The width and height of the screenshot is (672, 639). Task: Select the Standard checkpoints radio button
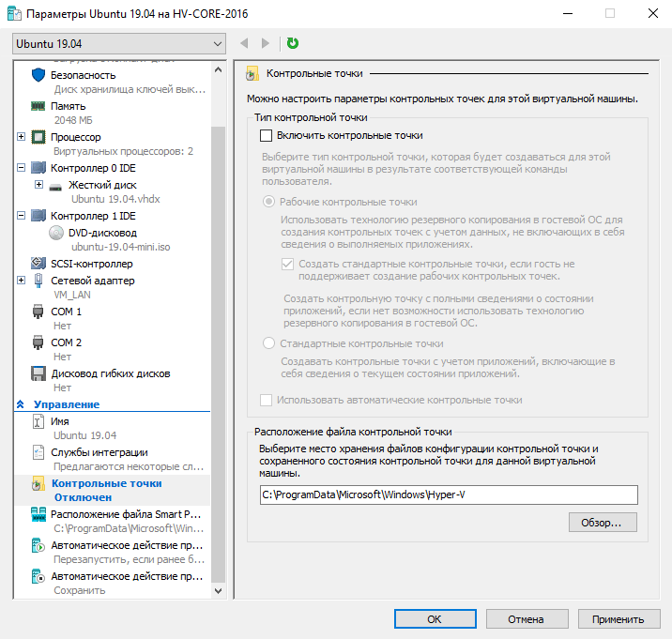[269, 343]
